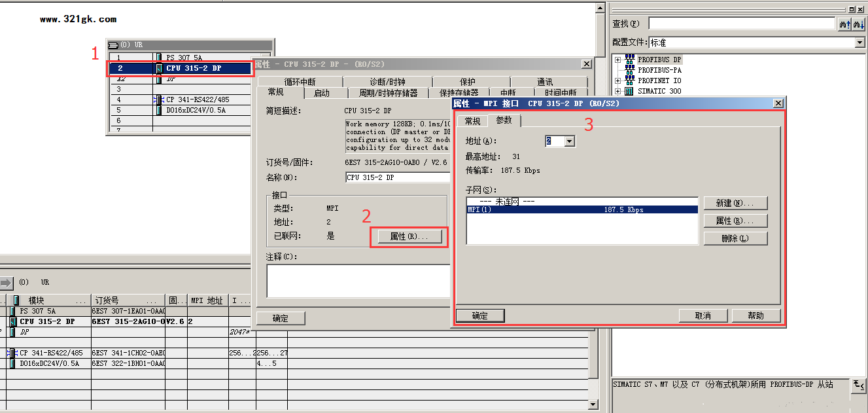Click order number 6ES7 307-1EA01 cell
Screen dimensions: 868x413
click(x=128, y=312)
